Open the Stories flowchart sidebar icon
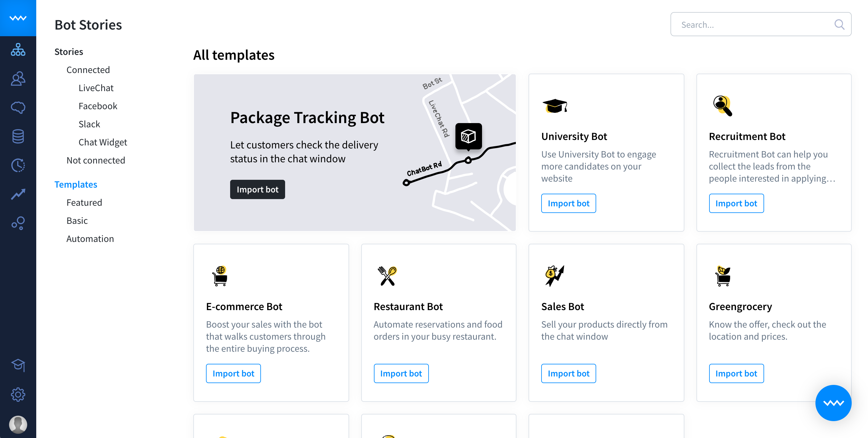 click(x=18, y=50)
